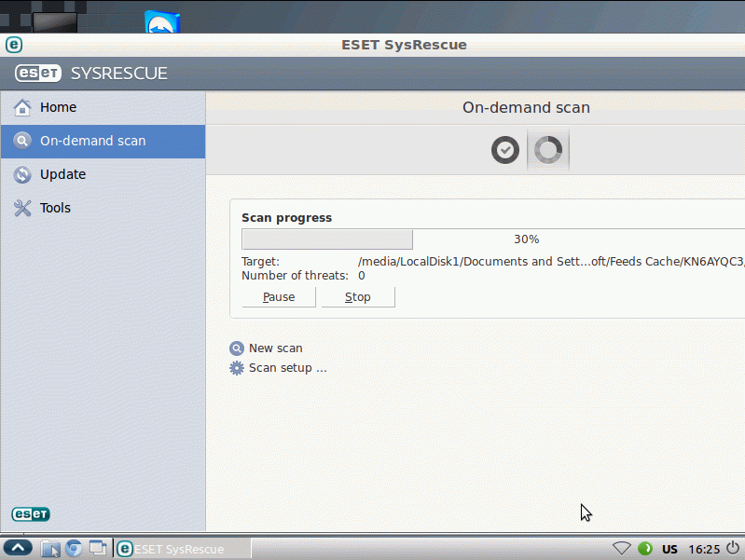Viewport: 745px width, 560px height.
Task: Click the green status tray icon
Action: coord(645,549)
